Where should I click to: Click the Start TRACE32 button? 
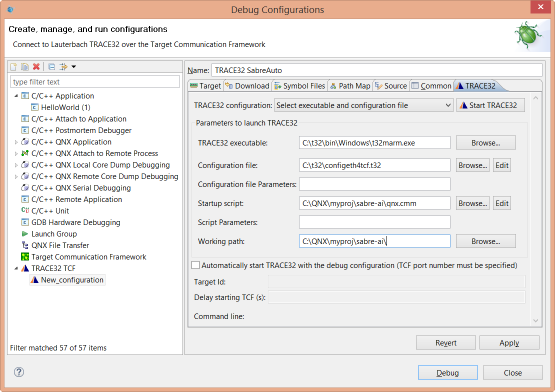(490, 105)
